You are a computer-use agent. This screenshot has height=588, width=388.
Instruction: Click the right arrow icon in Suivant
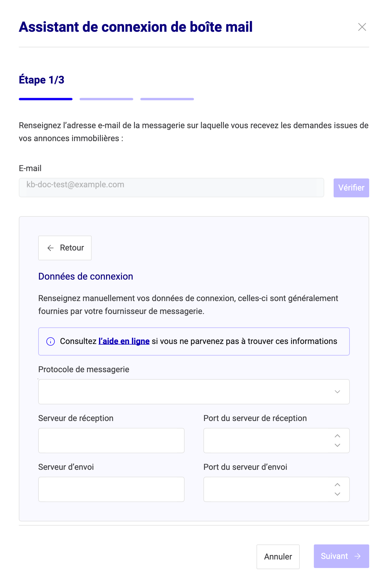(x=357, y=556)
